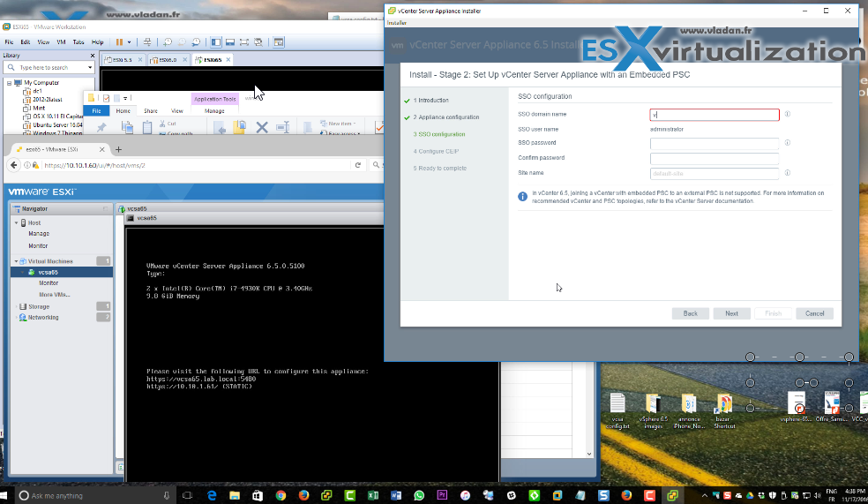The height and width of the screenshot is (504, 868).
Task: Click the SSO domain name field
Action: click(715, 115)
